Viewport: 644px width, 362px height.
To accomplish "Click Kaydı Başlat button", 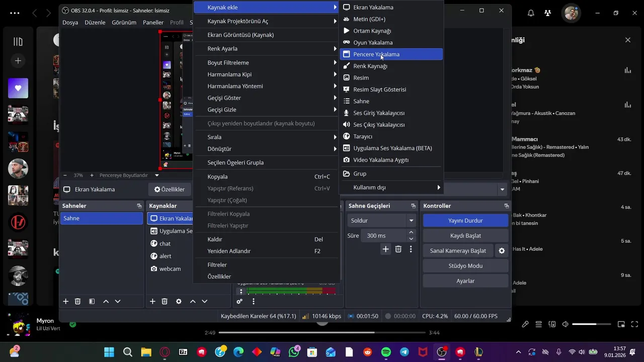I will pyautogui.click(x=465, y=236).
